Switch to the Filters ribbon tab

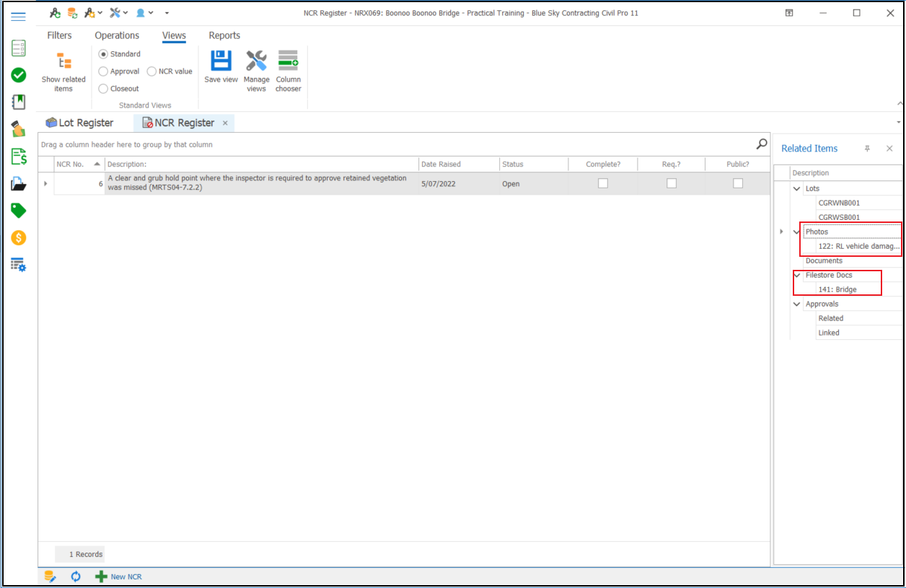pyautogui.click(x=59, y=35)
